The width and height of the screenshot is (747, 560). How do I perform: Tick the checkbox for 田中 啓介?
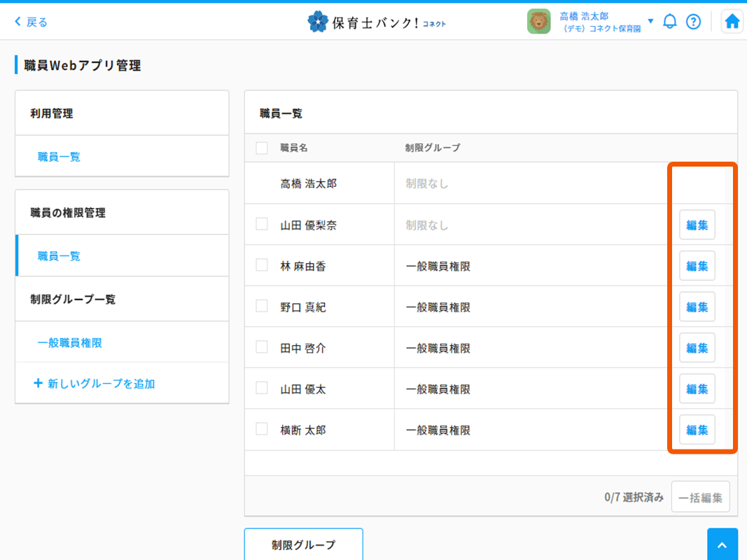point(262,347)
